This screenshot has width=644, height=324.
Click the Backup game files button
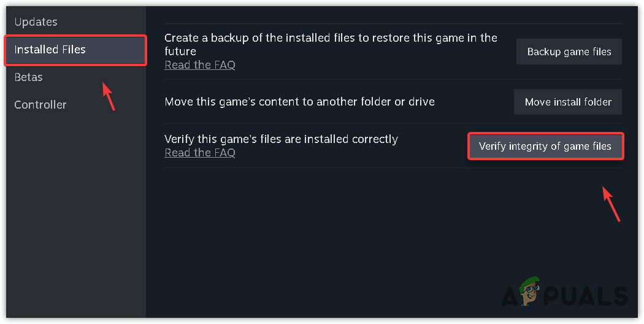(569, 52)
